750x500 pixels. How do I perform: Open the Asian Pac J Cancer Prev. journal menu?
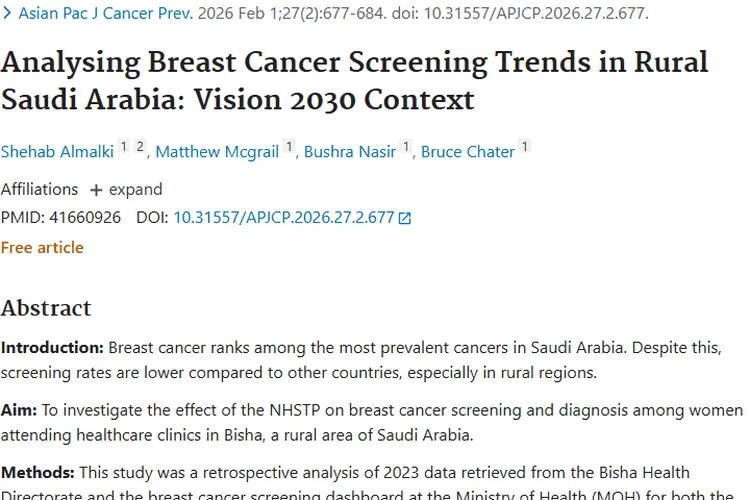(x=106, y=14)
